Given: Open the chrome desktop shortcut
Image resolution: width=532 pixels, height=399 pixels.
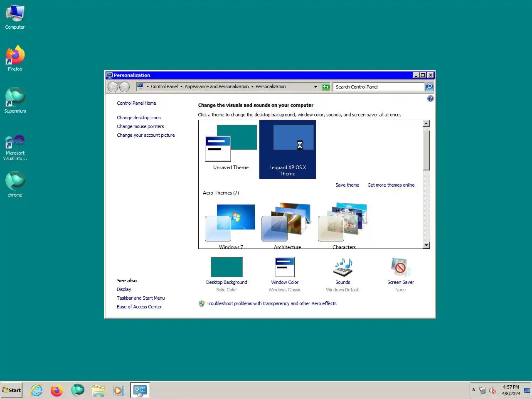Looking at the screenshot, I should click(15, 184).
